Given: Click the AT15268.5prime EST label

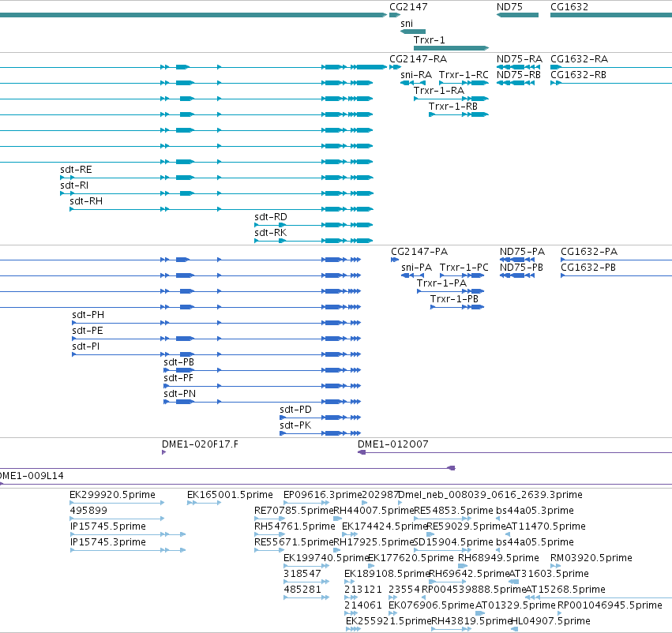Looking at the screenshot, I should pos(565,590).
